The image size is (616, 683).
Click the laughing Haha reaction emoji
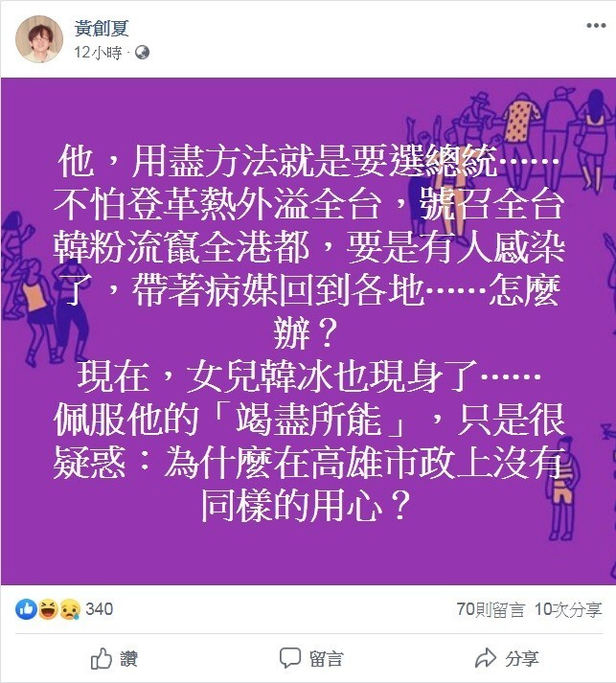click(x=48, y=609)
